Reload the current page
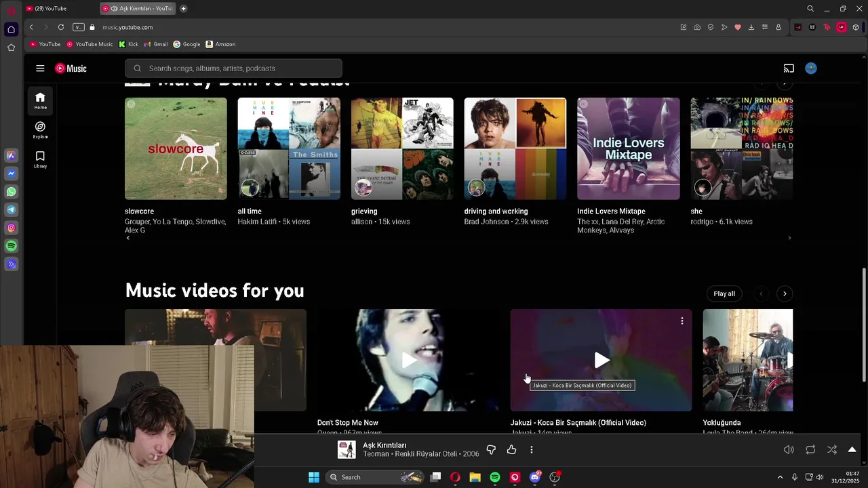Screen dimensions: 868x488 click(61, 27)
